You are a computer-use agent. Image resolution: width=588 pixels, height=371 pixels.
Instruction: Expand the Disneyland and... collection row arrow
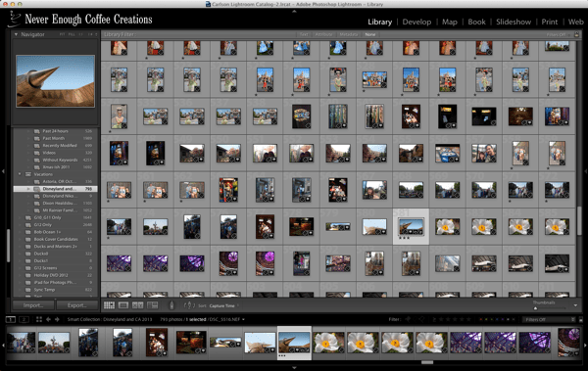point(28,189)
